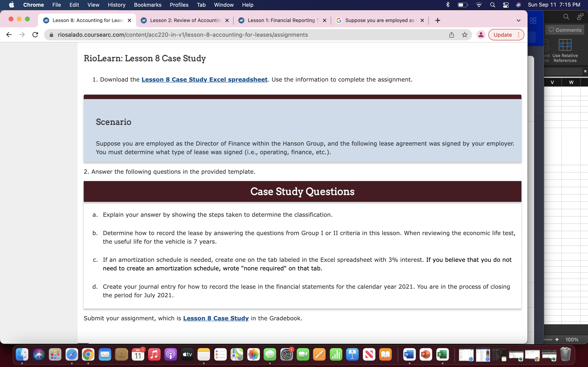The image size is (588, 367).
Task: Open Spotlight search from the menu bar
Action: 493,5
